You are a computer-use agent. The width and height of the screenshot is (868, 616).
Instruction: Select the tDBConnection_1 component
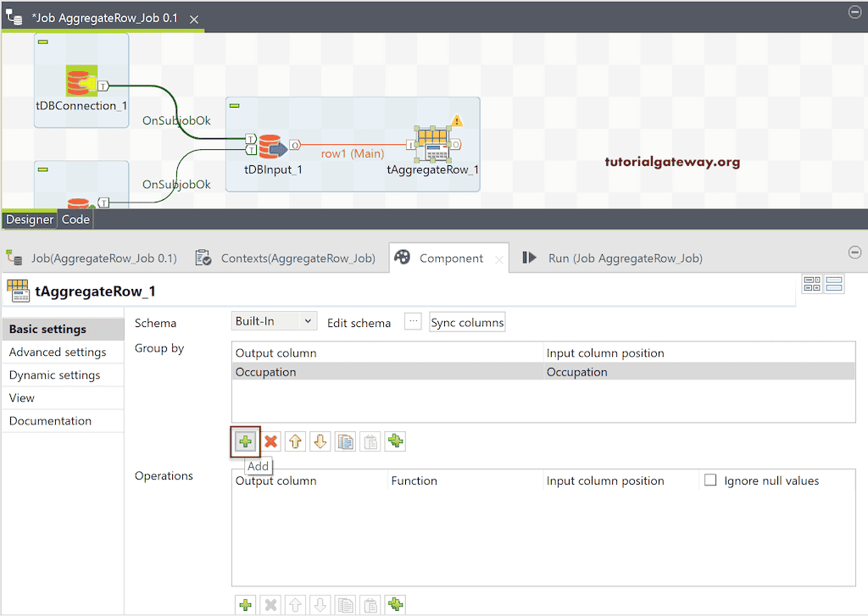tap(81, 80)
